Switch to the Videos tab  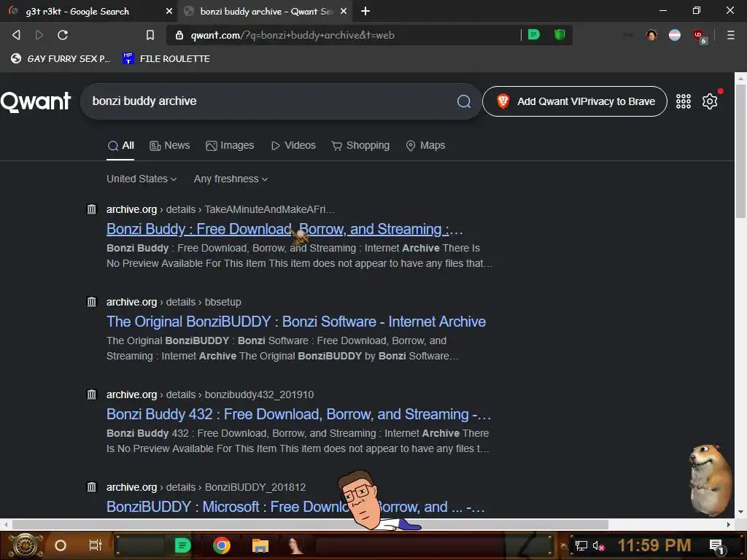pyautogui.click(x=293, y=146)
